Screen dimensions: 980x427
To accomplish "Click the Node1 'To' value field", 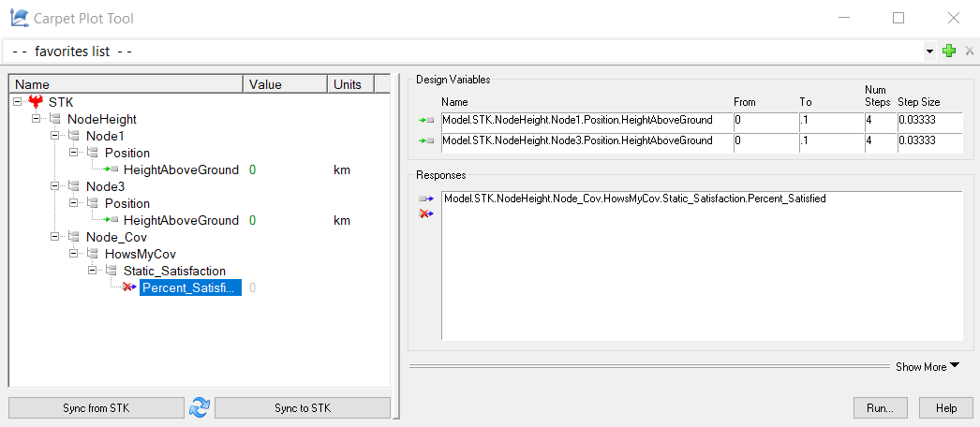I will click(828, 121).
